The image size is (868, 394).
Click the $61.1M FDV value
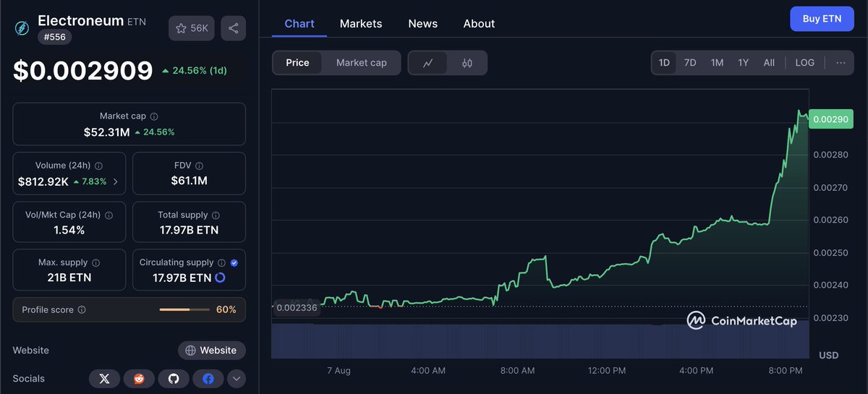point(190,181)
